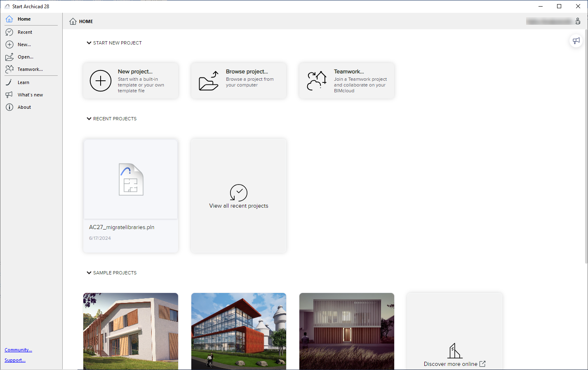Close the Start Archicad 28 window
This screenshot has width=588, height=370.
pos(578,6)
